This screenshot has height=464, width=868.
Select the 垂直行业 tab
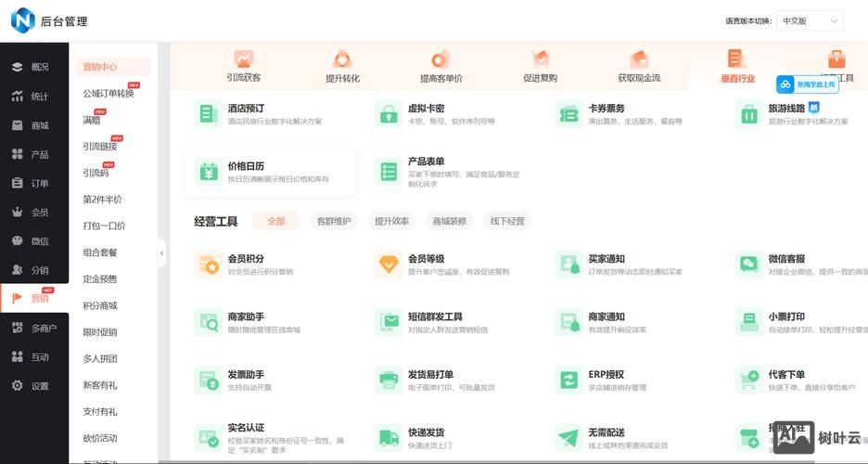738,67
